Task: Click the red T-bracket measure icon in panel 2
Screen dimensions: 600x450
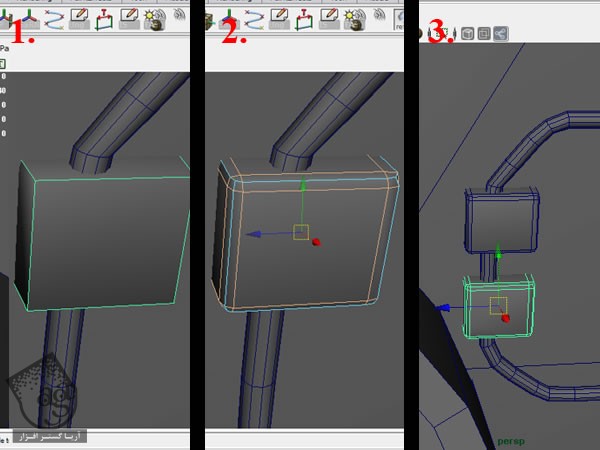Action: 305,17
